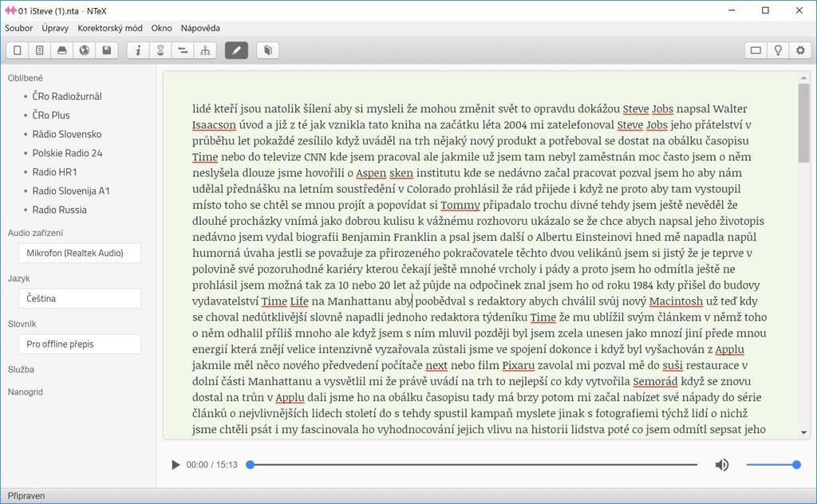Click the 00:00 / 15:13 time display
The image size is (817, 504).
pyautogui.click(x=212, y=464)
